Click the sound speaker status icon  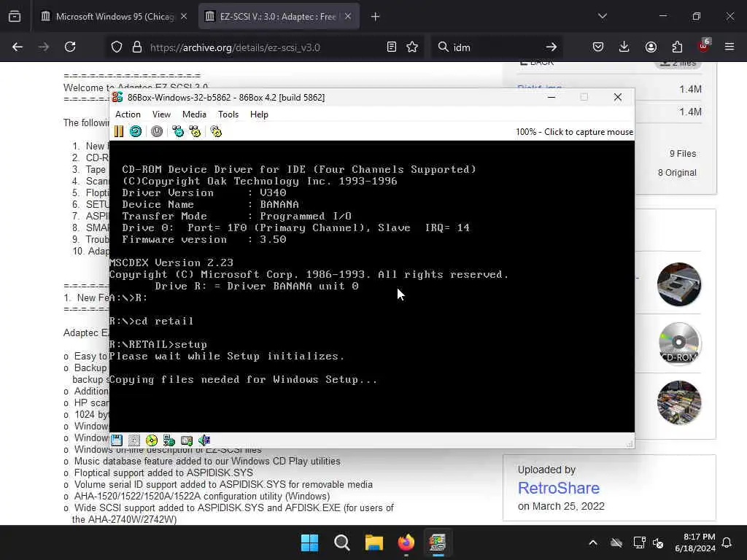click(x=204, y=440)
